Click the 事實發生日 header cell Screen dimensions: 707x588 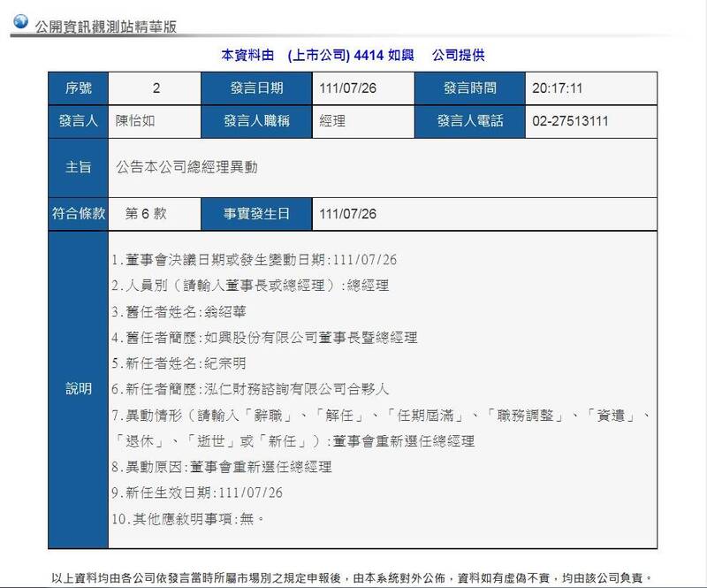coord(256,213)
